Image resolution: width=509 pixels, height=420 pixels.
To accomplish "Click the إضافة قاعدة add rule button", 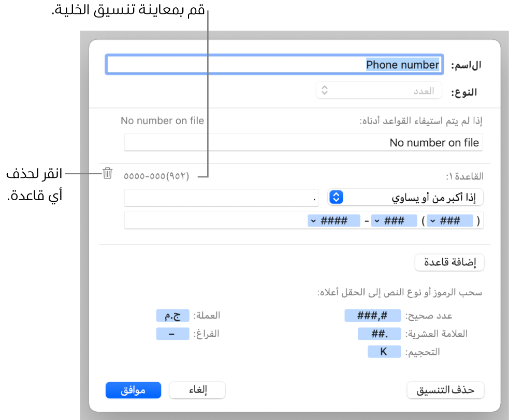I will pyautogui.click(x=449, y=262).
